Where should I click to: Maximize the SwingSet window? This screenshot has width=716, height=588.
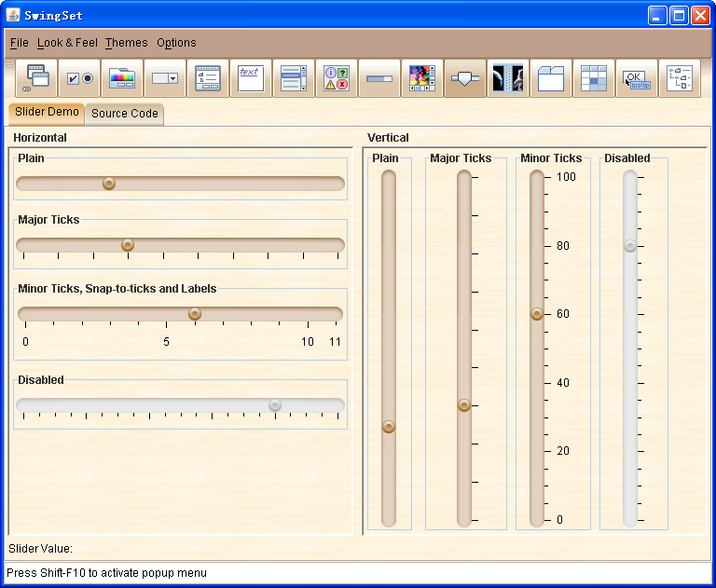click(x=679, y=16)
